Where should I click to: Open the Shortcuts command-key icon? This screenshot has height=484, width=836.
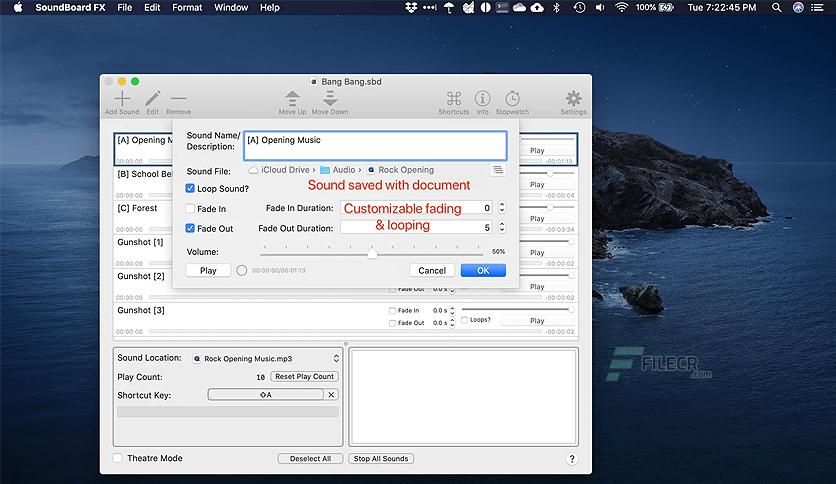click(x=454, y=99)
